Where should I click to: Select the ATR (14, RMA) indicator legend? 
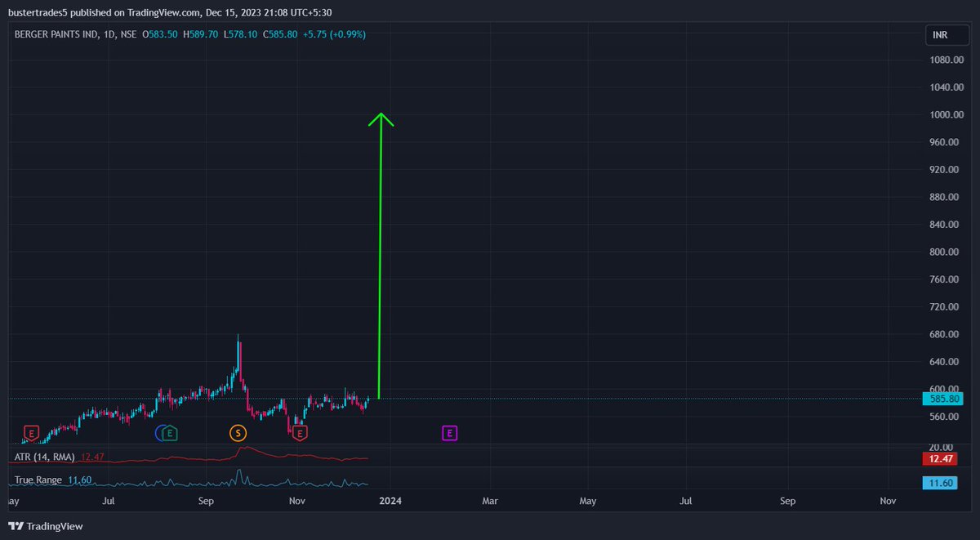pyautogui.click(x=45, y=457)
